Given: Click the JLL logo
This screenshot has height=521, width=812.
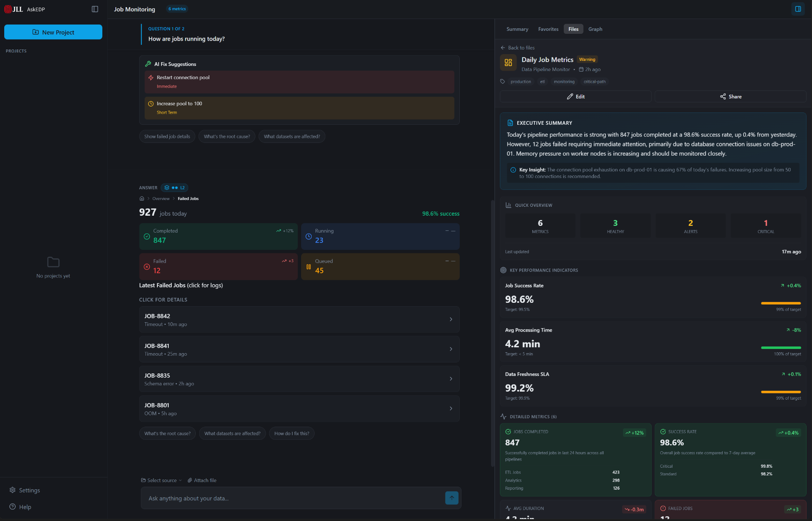Looking at the screenshot, I should 14,9.
